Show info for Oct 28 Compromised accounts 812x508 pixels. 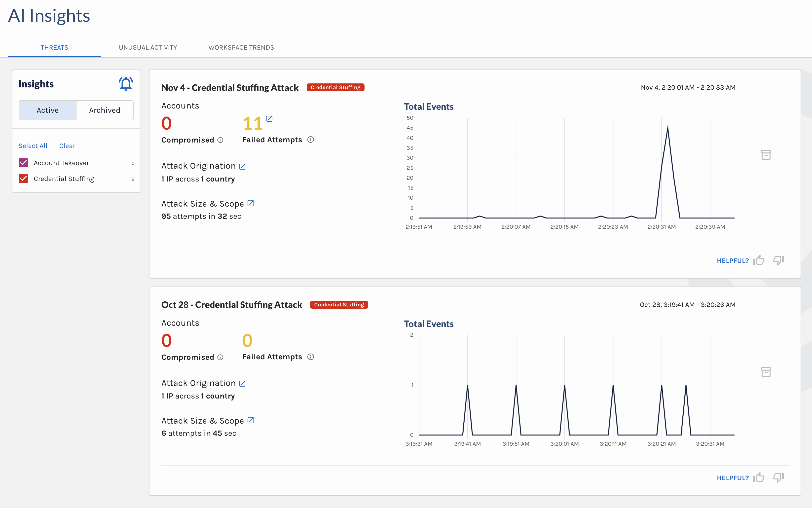(x=221, y=357)
